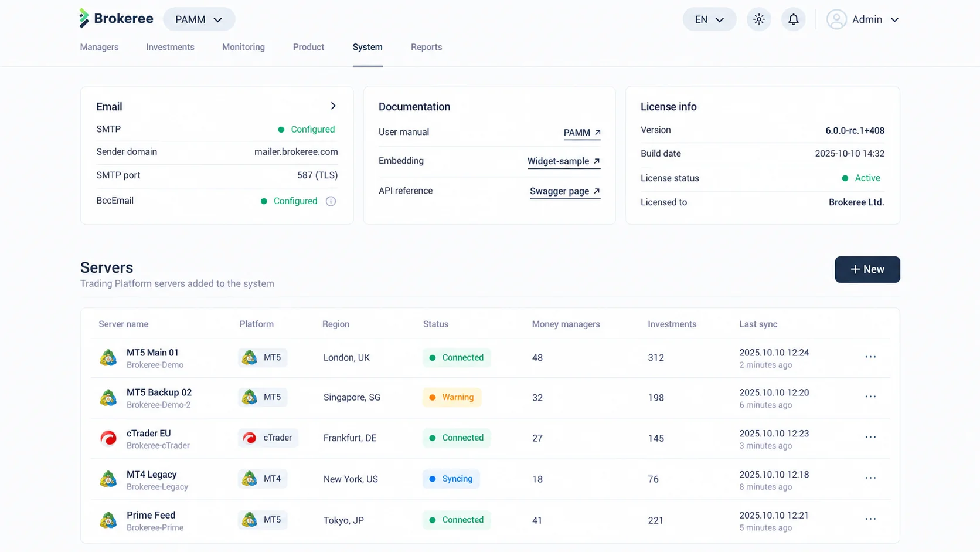Expand the EN language selector

click(x=709, y=19)
